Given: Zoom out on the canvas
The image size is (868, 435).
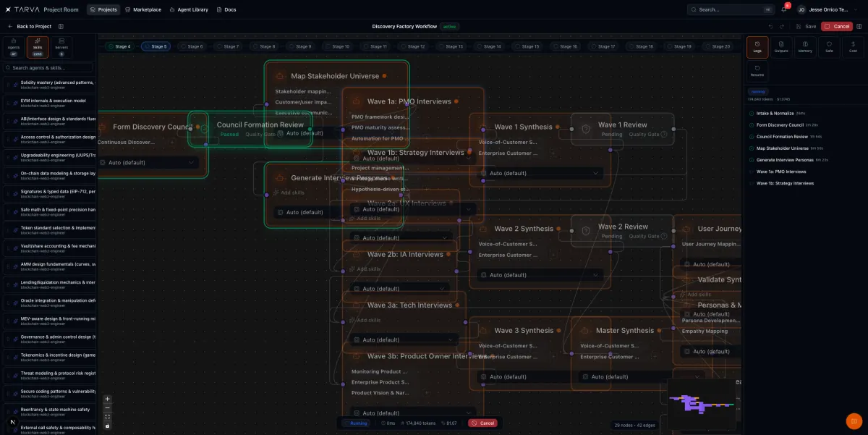Looking at the screenshot, I should point(108,407).
